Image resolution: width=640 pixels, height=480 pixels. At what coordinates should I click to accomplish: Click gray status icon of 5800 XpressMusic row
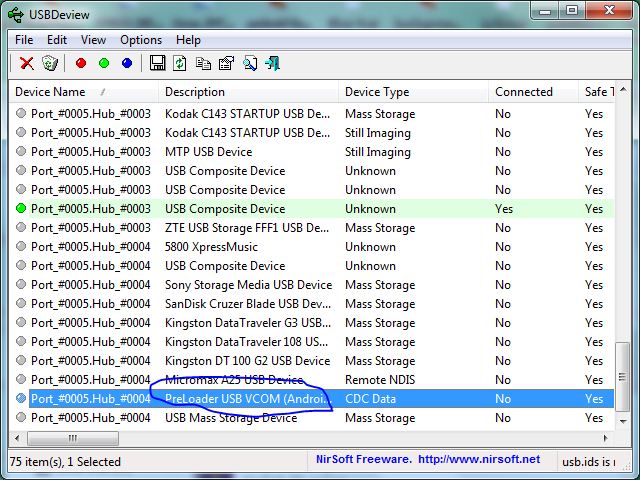coord(21,247)
